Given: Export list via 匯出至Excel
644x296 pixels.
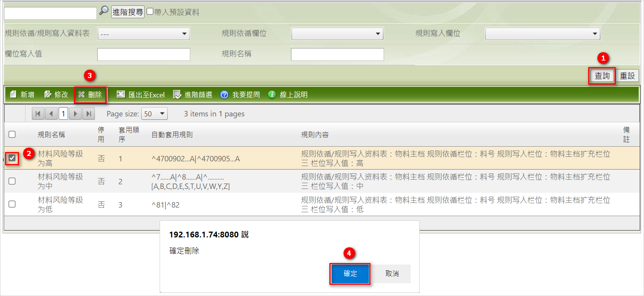Looking at the screenshot, I should coord(141,95).
